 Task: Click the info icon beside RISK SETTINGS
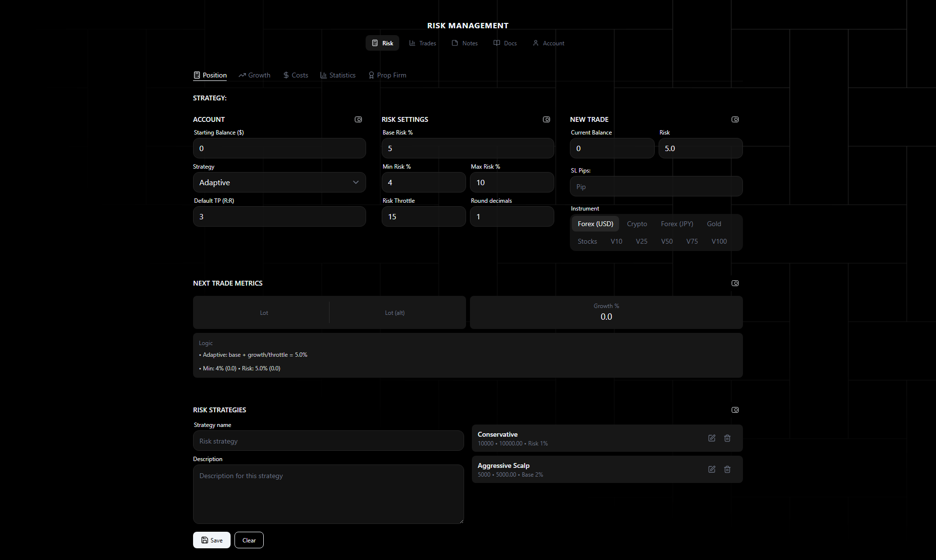click(546, 119)
